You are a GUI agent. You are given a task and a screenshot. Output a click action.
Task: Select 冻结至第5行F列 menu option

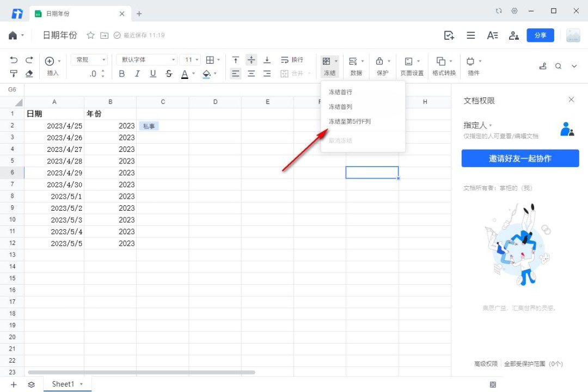(350, 121)
